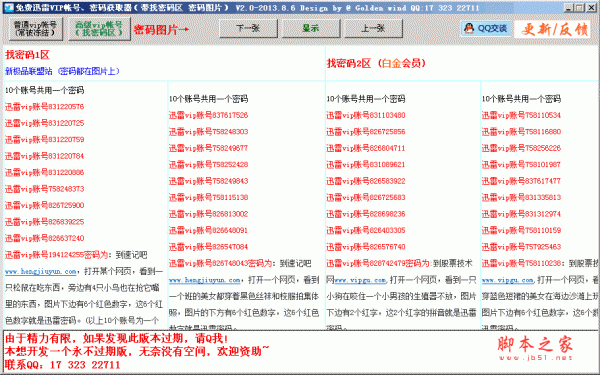Select account row 迅雷vip账号831220576
The image size is (600, 375).
(44, 107)
